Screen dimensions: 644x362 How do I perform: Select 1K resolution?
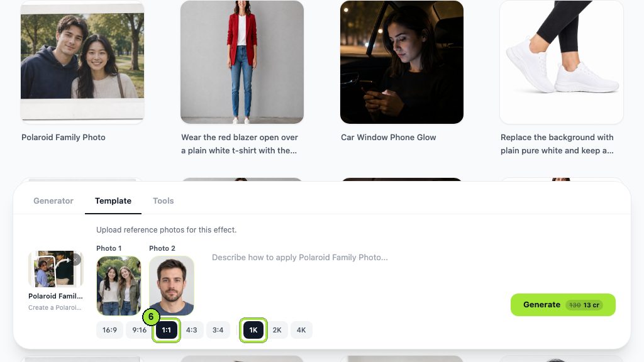[253, 330]
